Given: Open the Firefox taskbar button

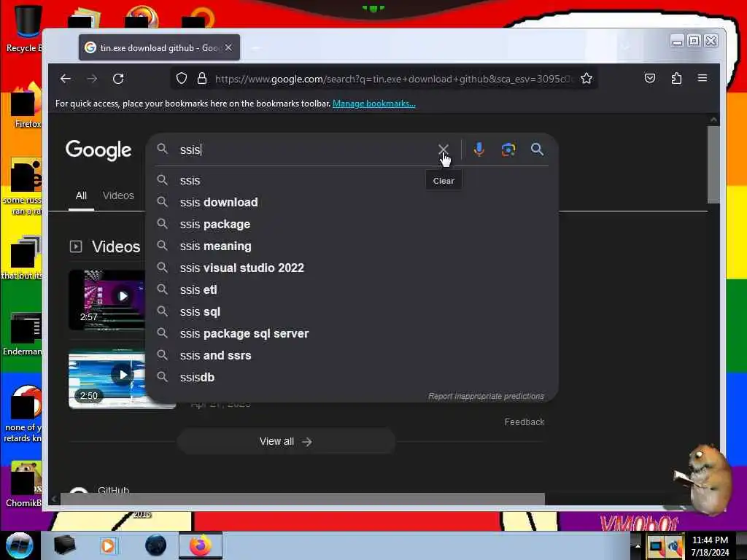Looking at the screenshot, I should [201, 545].
